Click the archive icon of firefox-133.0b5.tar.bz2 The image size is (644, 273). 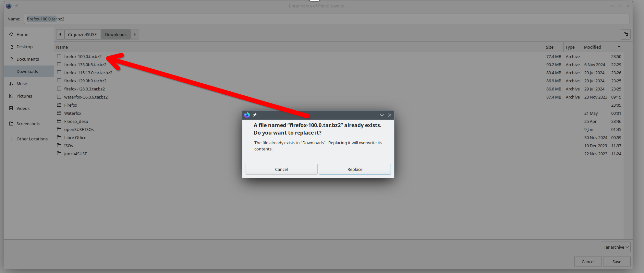pyautogui.click(x=59, y=64)
